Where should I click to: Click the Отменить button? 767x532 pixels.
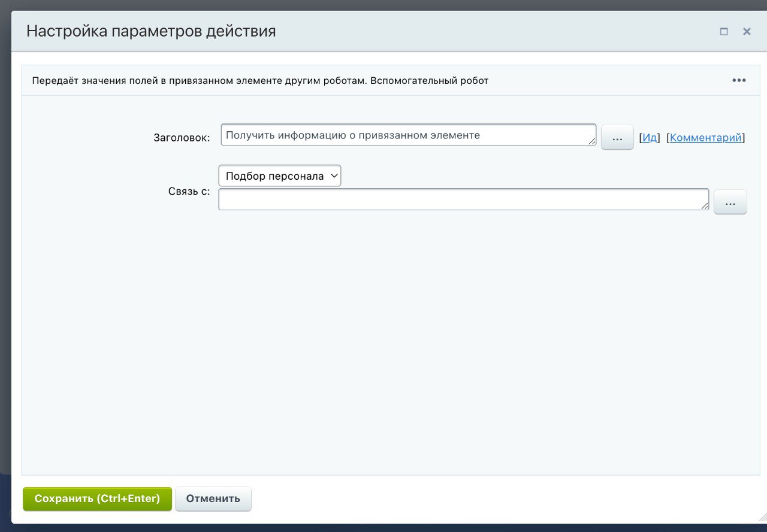[x=213, y=498]
